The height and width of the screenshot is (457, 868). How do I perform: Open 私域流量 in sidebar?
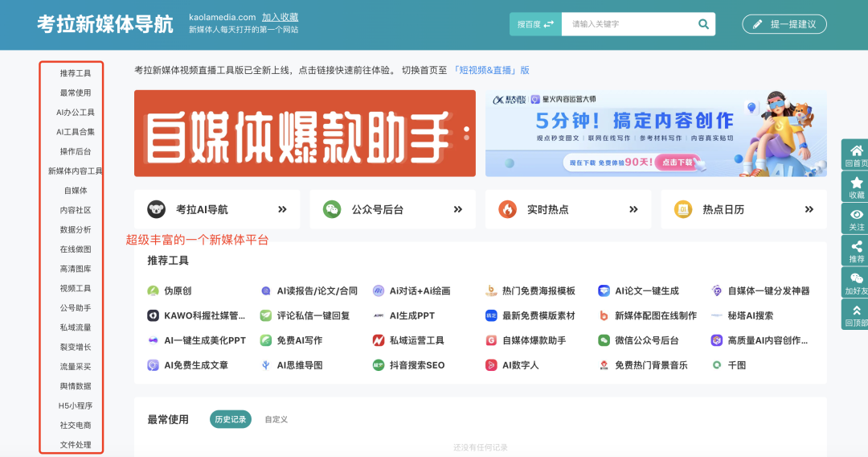[x=76, y=327]
